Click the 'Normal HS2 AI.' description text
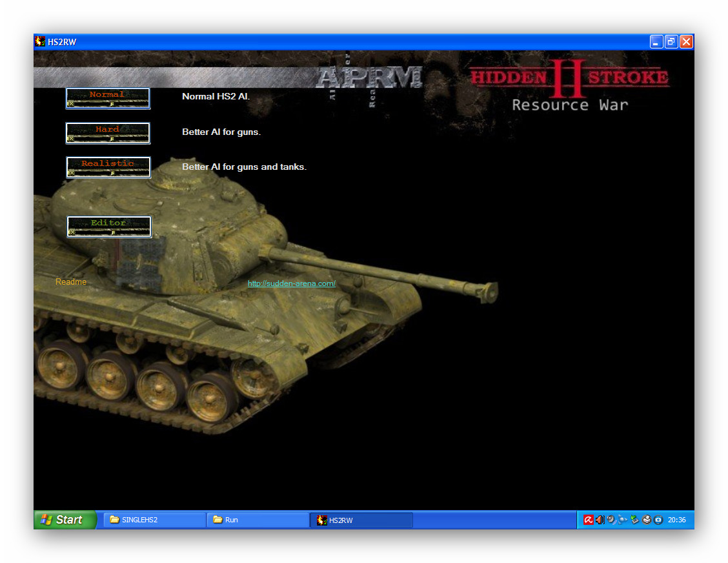The height and width of the screenshot is (563, 728). (216, 97)
